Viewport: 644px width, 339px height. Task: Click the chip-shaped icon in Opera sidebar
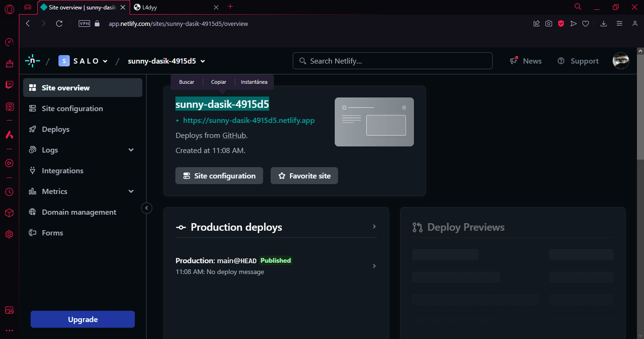(9, 106)
